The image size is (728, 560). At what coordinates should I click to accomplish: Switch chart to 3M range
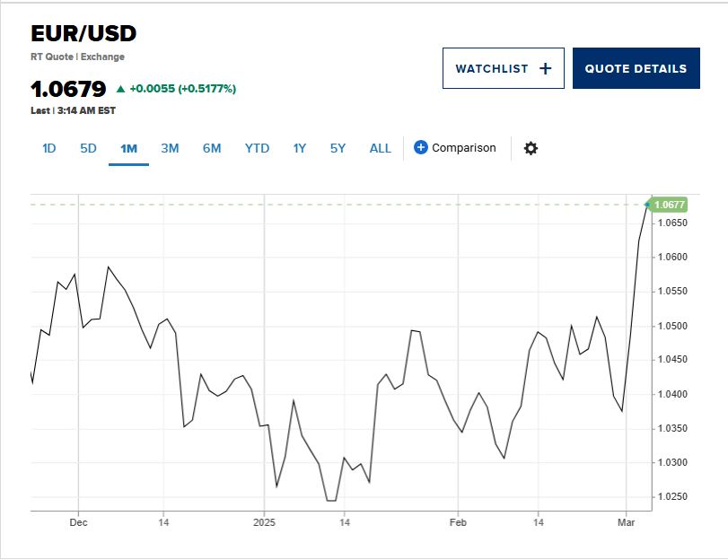(x=170, y=148)
